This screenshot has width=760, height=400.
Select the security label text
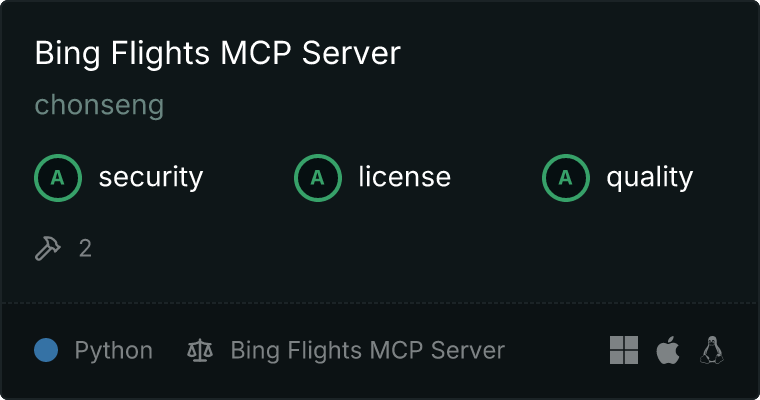[x=151, y=177]
